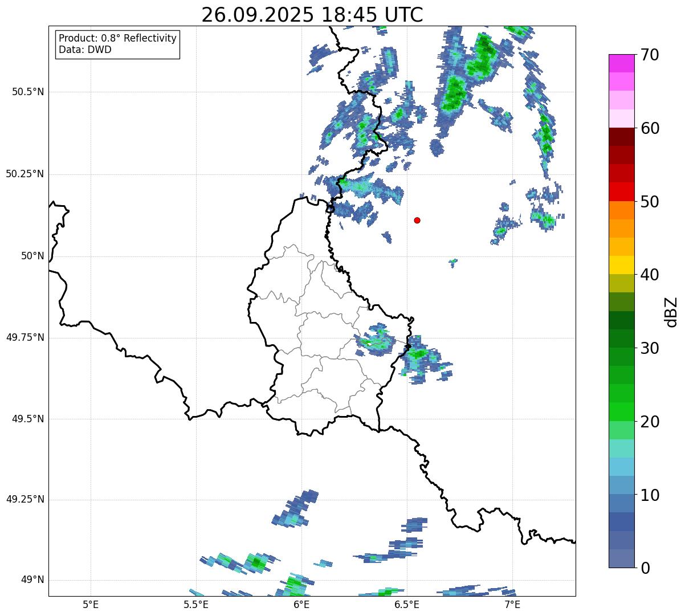Click the 'dBZ' colorbar label
This screenshot has height=616, width=685.
point(671,311)
